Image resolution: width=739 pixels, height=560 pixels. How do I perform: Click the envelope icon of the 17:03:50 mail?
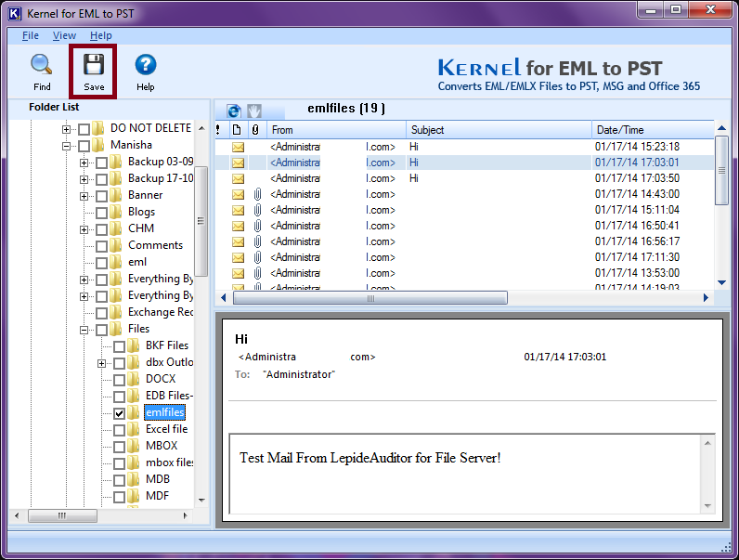tap(239, 178)
